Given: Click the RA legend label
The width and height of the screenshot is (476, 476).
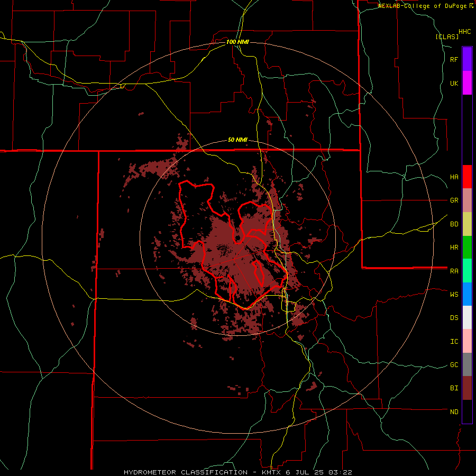Looking at the screenshot, I should [454, 271].
